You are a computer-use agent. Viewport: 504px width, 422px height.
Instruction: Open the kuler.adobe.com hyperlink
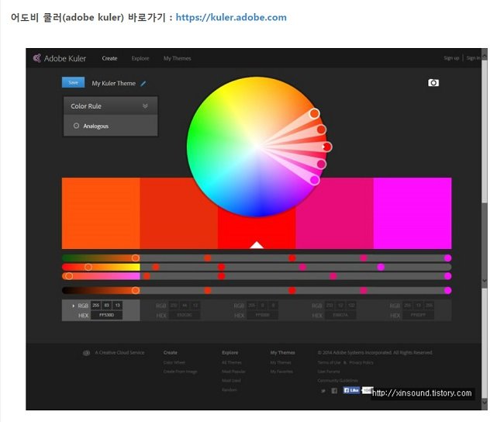pyautogui.click(x=231, y=17)
